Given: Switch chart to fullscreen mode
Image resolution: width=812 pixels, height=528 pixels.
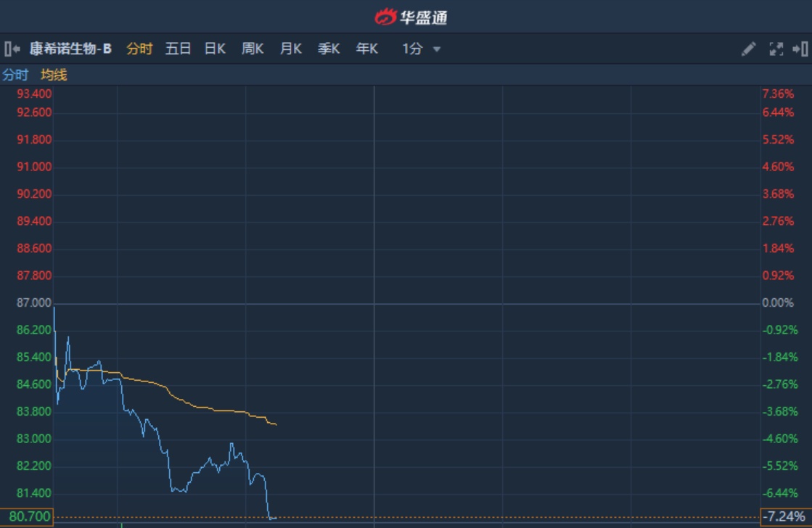Looking at the screenshot, I should (x=776, y=49).
